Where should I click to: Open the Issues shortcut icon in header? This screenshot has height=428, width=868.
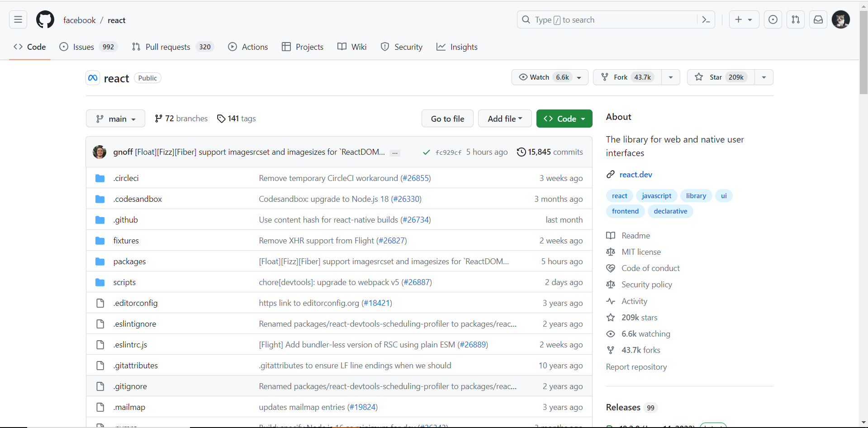[773, 19]
